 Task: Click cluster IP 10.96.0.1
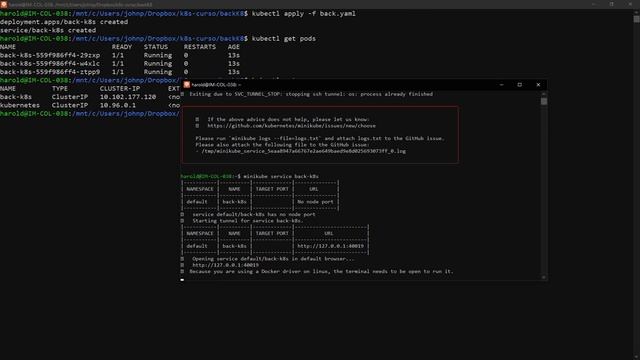pos(118,105)
